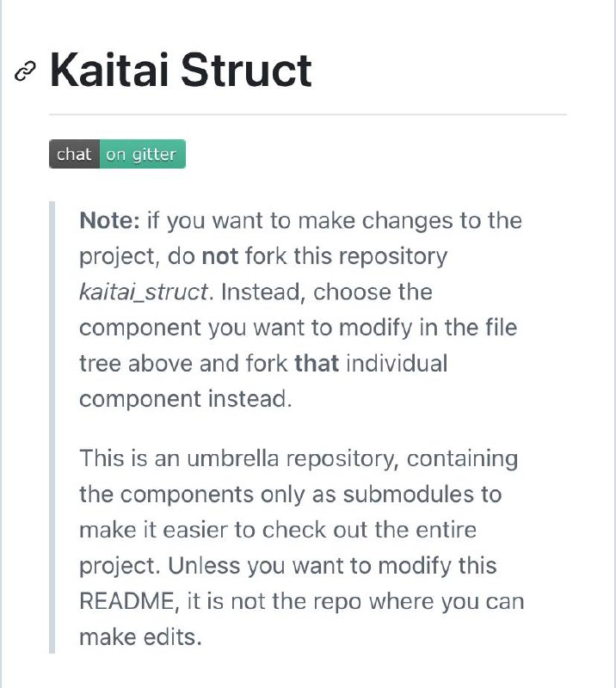Click the bold word "that" before individual
This screenshot has height=688, width=616.
click(317, 363)
